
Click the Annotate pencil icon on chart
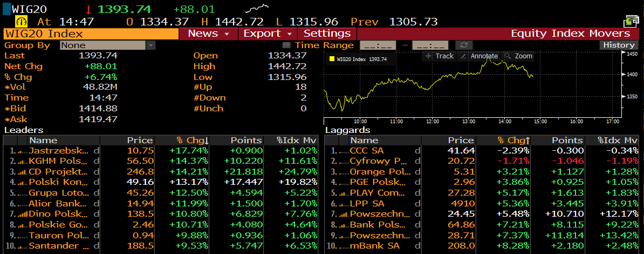pos(464,56)
